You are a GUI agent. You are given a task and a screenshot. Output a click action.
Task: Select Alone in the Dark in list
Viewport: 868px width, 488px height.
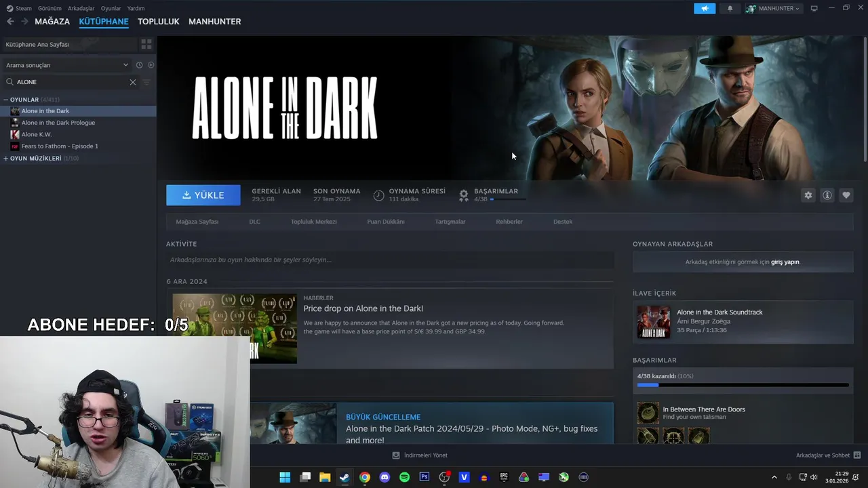tap(78, 111)
